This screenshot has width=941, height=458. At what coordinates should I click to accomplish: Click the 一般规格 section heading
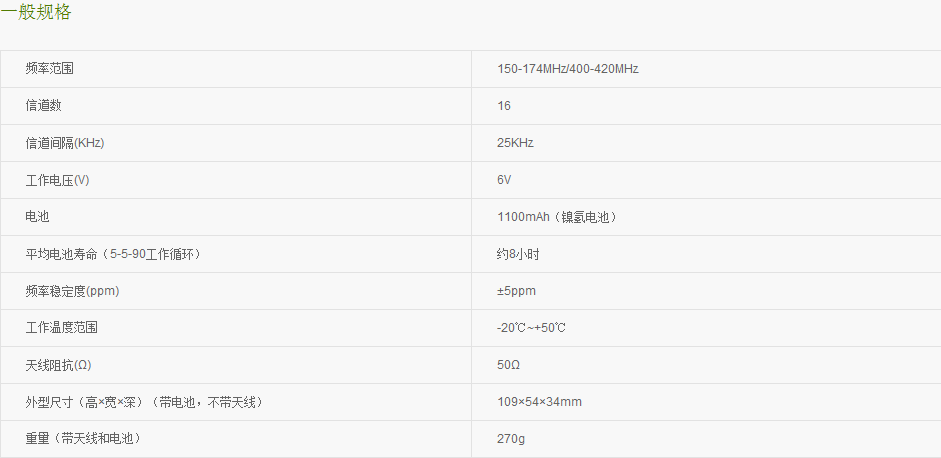tap(35, 11)
